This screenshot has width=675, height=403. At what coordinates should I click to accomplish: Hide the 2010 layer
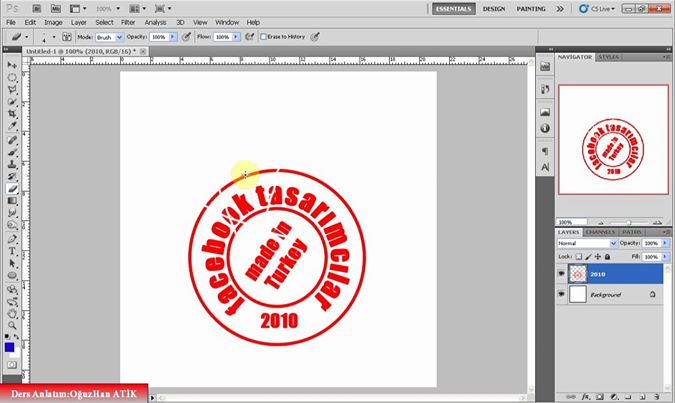561,274
